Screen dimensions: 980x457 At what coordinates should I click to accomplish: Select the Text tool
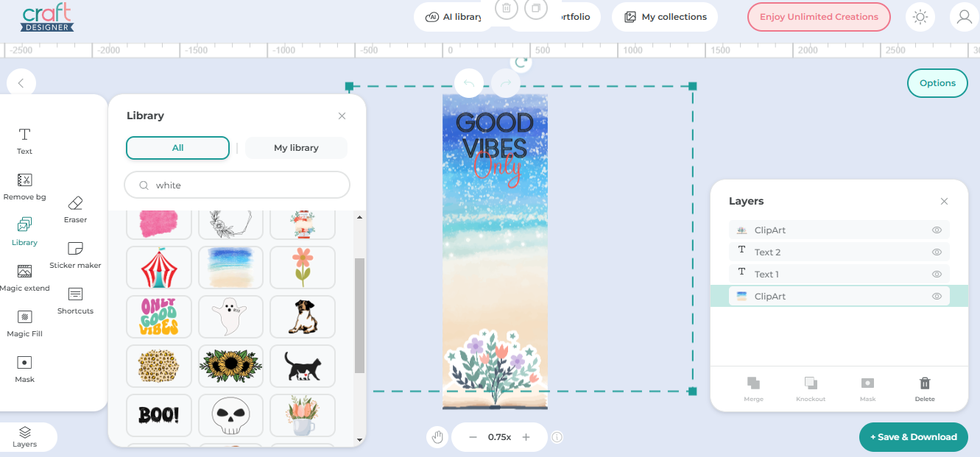pos(24,141)
